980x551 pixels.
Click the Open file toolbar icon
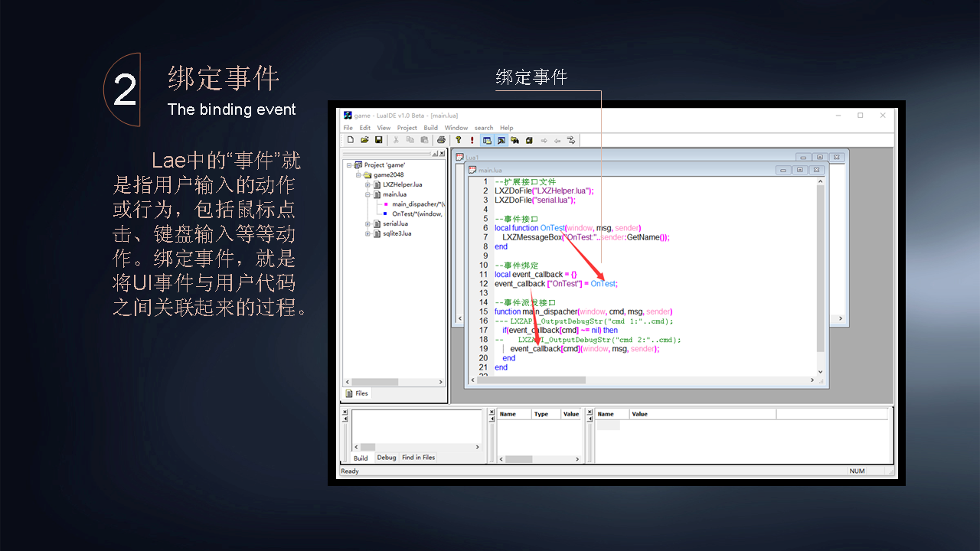(364, 140)
